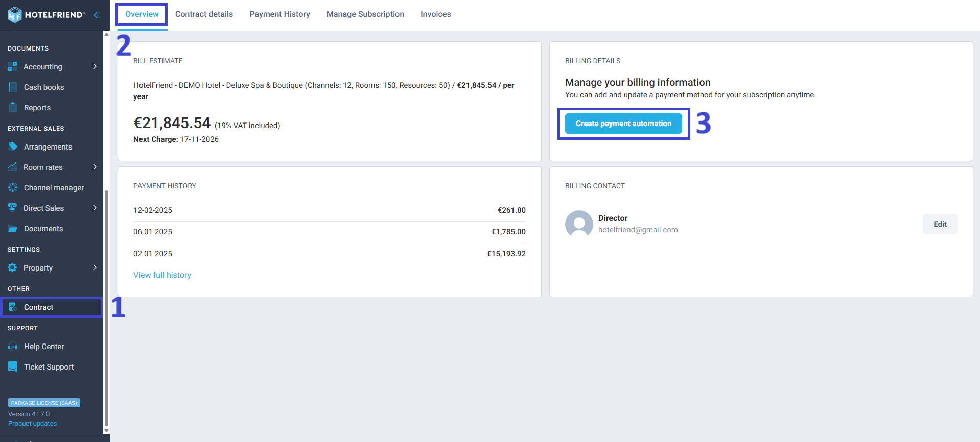
Task: Click the sidebar scroll up arrow
Action: pyautogui.click(x=106, y=34)
